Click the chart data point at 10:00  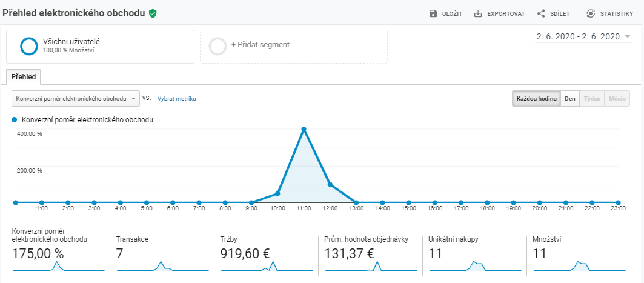pos(277,193)
